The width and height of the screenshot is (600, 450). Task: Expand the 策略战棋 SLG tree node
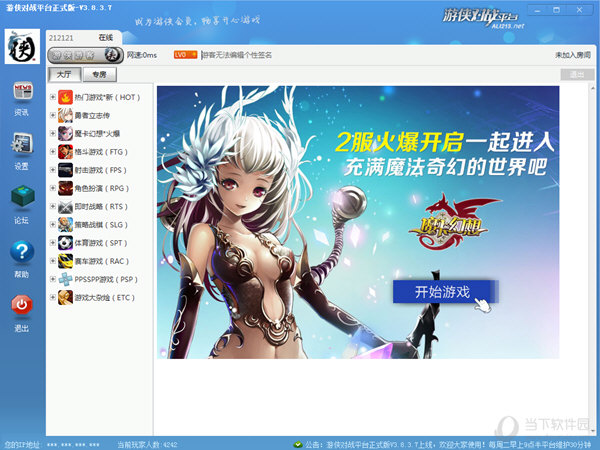click(53, 224)
